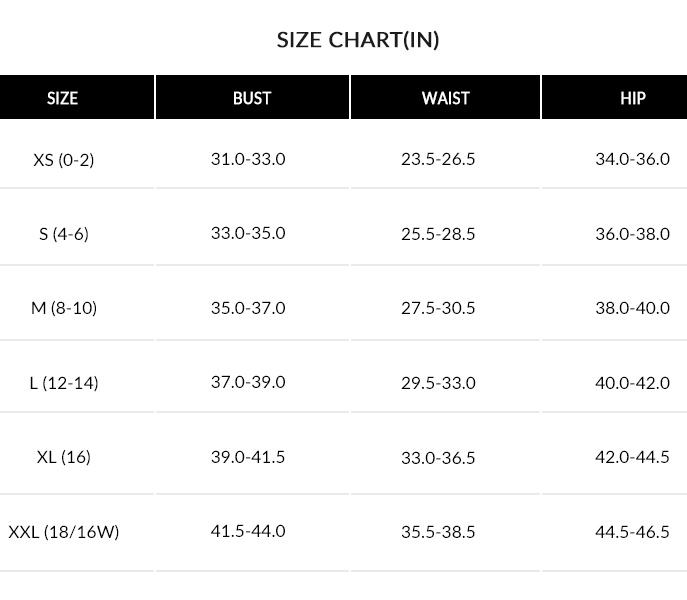This screenshot has width=687, height=600.
Task: Click the XS waist value 23.5-26.5
Action: coord(438,159)
